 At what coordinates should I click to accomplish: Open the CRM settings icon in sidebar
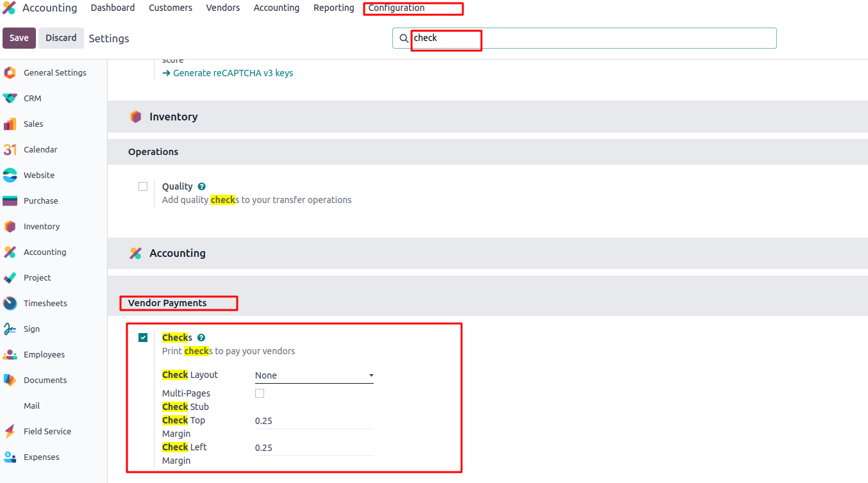point(10,99)
